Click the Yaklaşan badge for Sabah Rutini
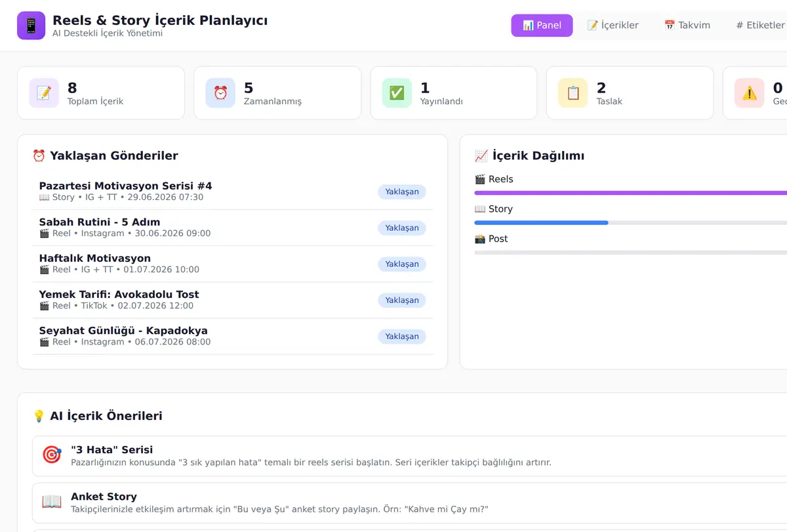The height and width of the screenshot is (532, 787). click(402, 228)
